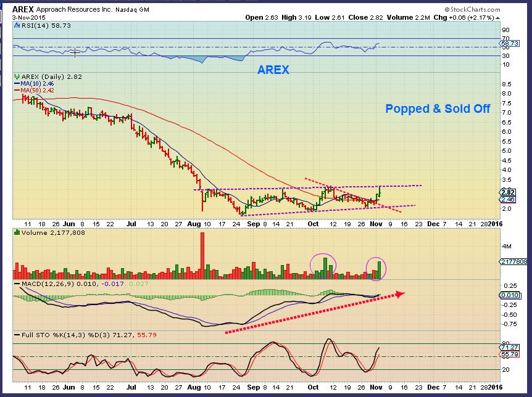532x397 pixels.
Task: Click the 'Open 2.63' header value
Action: pyautogui.click(x=262, y=18)
